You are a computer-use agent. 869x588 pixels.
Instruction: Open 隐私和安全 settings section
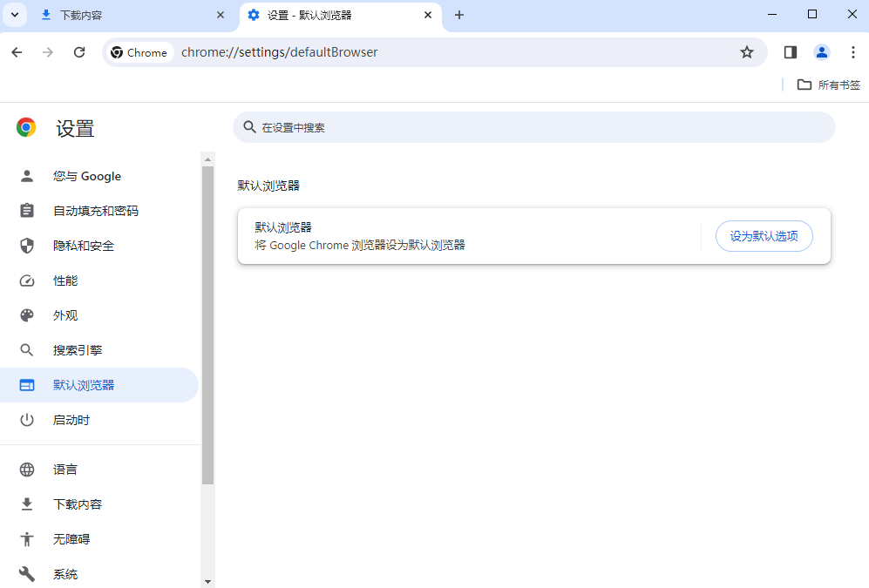tap(84, 246)
